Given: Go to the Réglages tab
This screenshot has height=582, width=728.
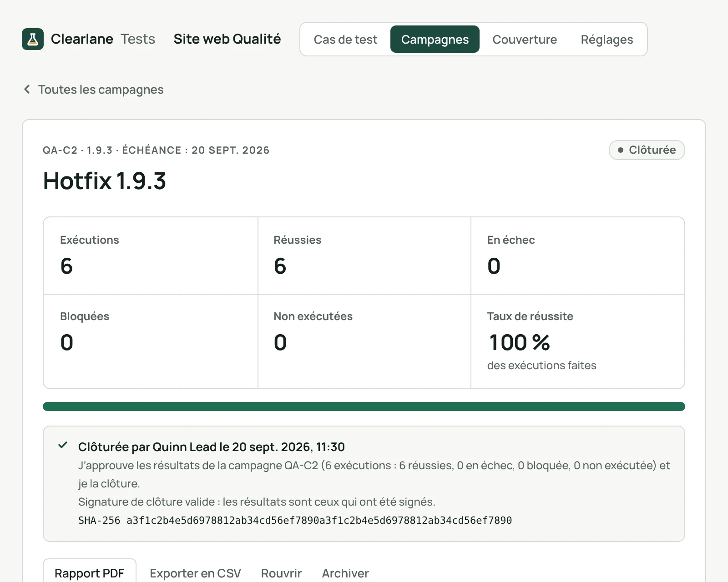Looking at the screenshot, I should pyautogui.click(x=607, y=40).
